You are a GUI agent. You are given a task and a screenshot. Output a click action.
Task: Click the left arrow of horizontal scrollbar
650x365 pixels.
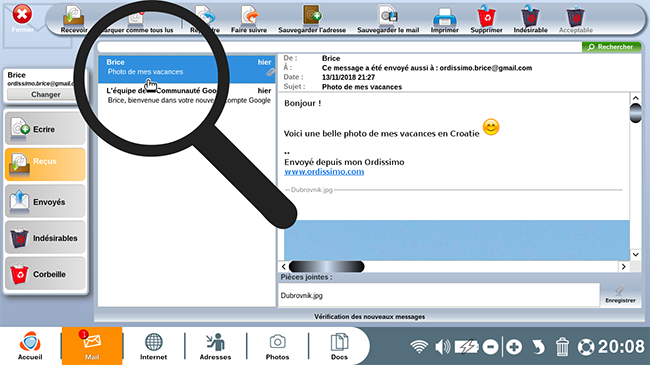[x=284, y=267]
